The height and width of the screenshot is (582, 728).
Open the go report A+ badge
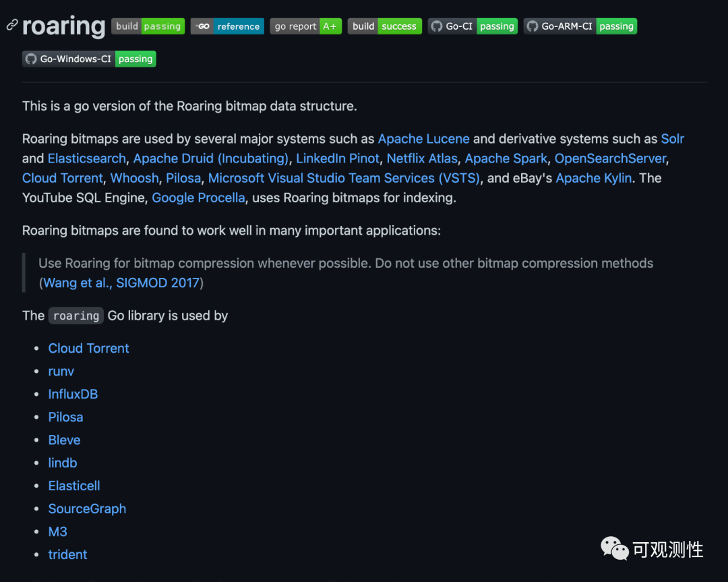click(x=306, y=26)
